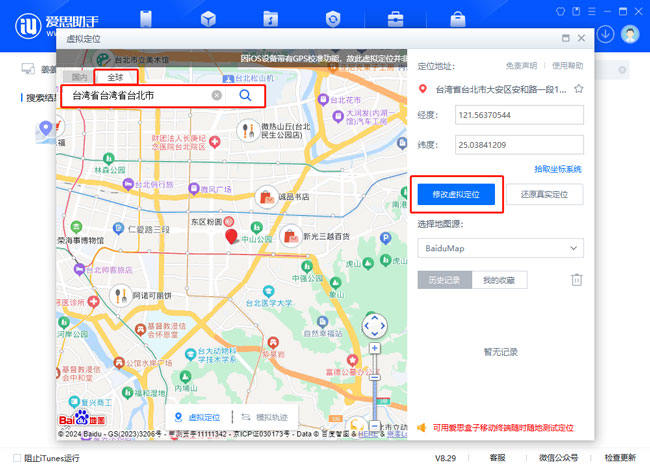The height and width of the screenshot is (468, 650).
Task: Open the toolbox briefcase icon
Action: pos(395,19)
